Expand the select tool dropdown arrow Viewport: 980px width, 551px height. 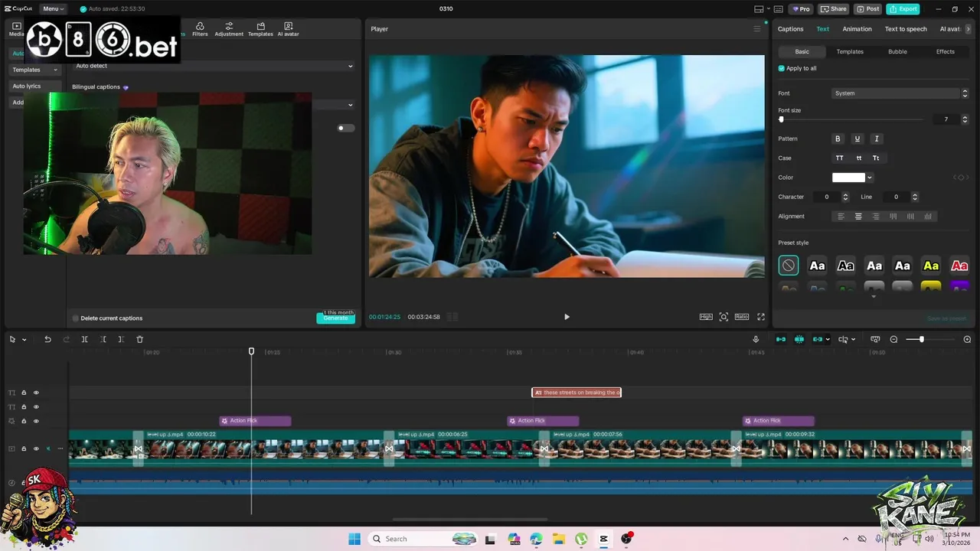24,340
